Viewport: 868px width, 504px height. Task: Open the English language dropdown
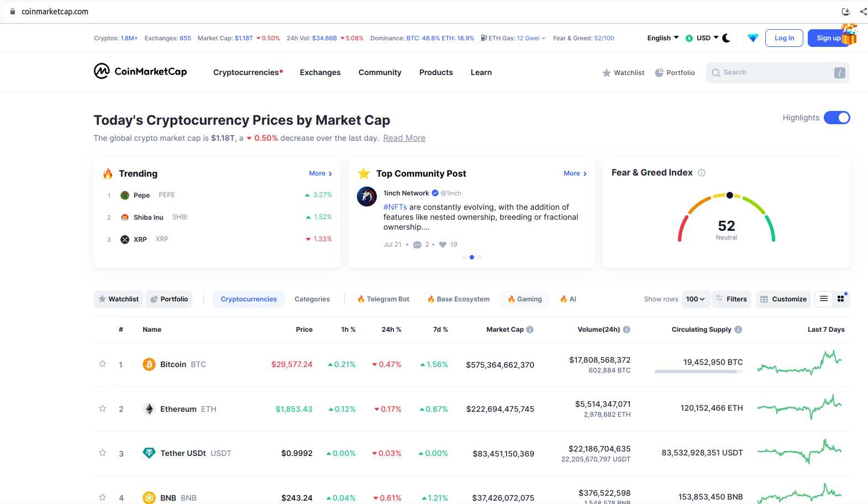pyautogui.click(x=662, y=38)
